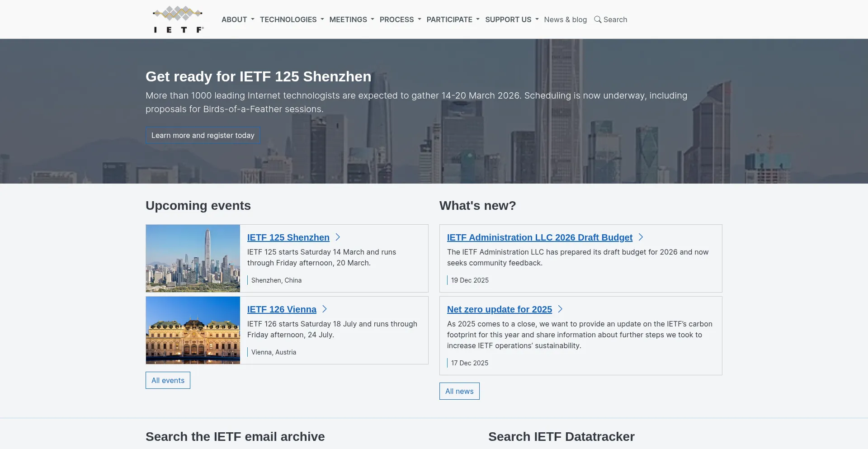Click the Shenzhen skyline thumbnail
This screenshot has height=449, width=868.
pyautogui.click(x=193, y=258)
